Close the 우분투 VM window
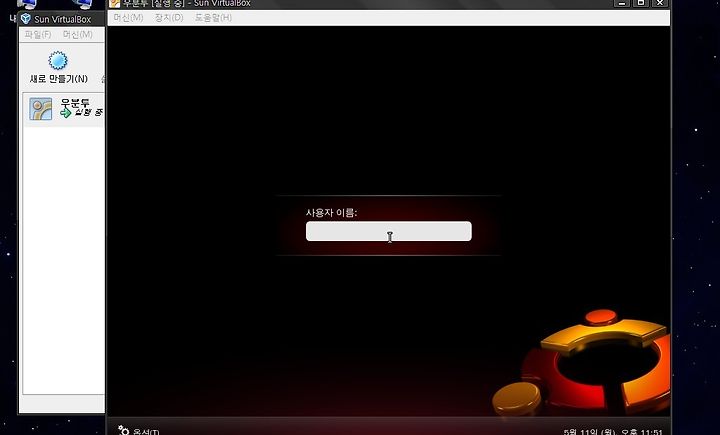Image resolution: width=720 pixels, height=435 pixels. click(x=660, y=3)
